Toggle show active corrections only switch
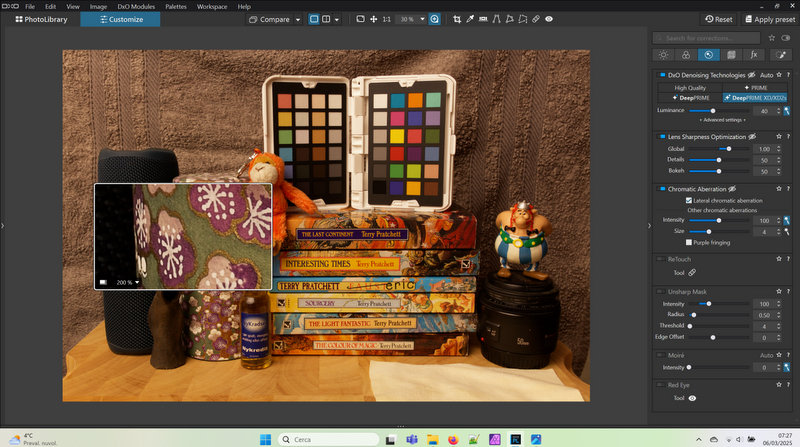The height and width of the screenshot is (447, 800). coord(786,38)
